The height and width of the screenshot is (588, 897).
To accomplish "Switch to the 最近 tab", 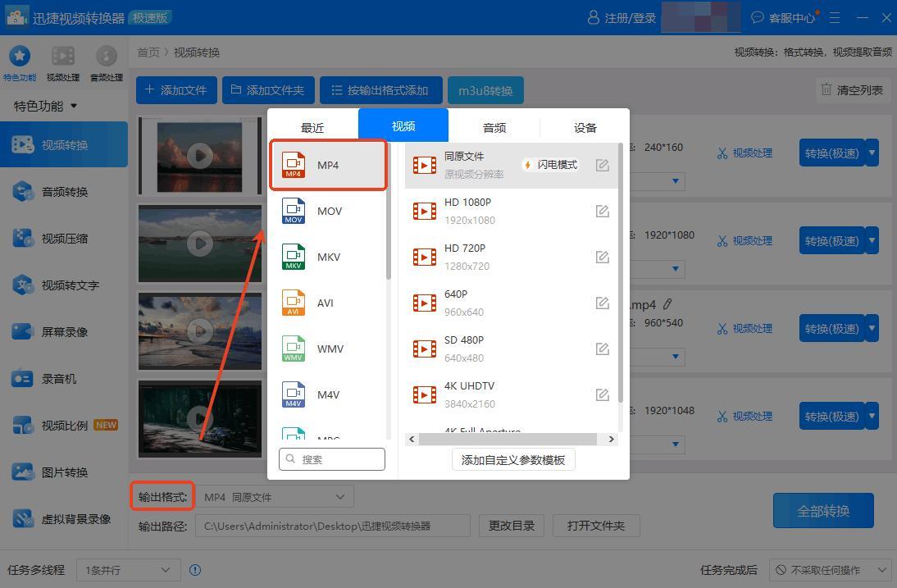I will point(312,128).
